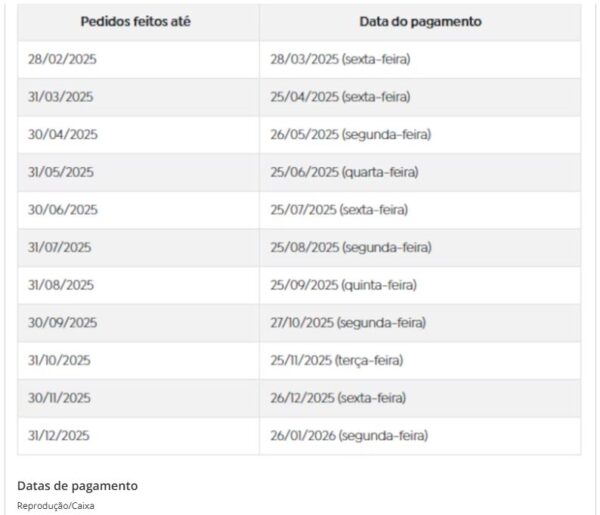Select the 31/08/2025 order deadline cell
Viewport: 600px width, 515px height.
(x=61, y=285)
